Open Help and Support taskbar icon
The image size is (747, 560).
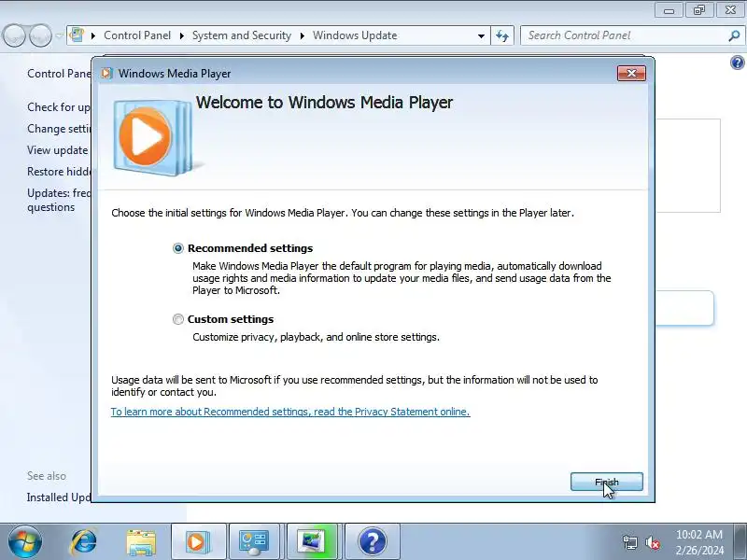[x=373, y=541]
